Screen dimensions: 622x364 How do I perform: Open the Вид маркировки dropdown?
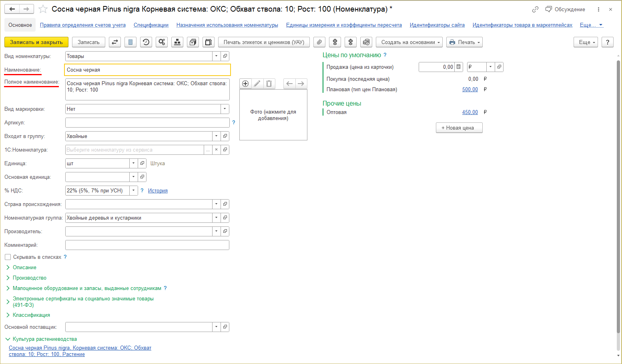(225, 109)
